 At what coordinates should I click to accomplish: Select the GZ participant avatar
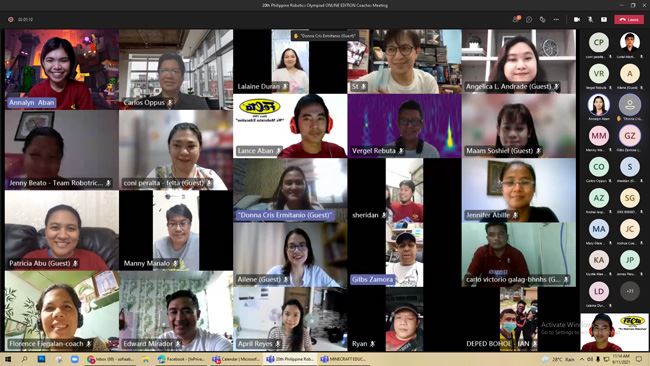pos(630,136)
